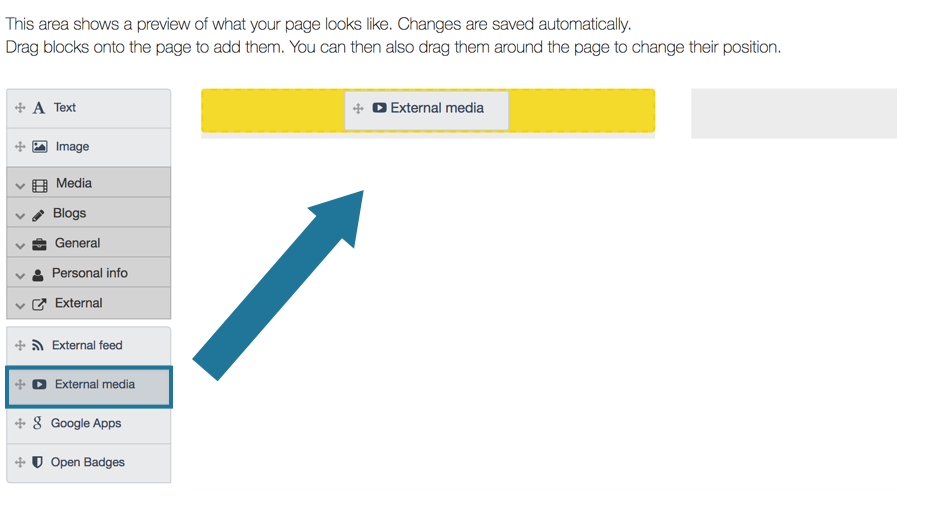The height and width of the screenshot is (509, 949).
Task: Click the empty gray column placeholder
Action: click(x=793, y=113)
